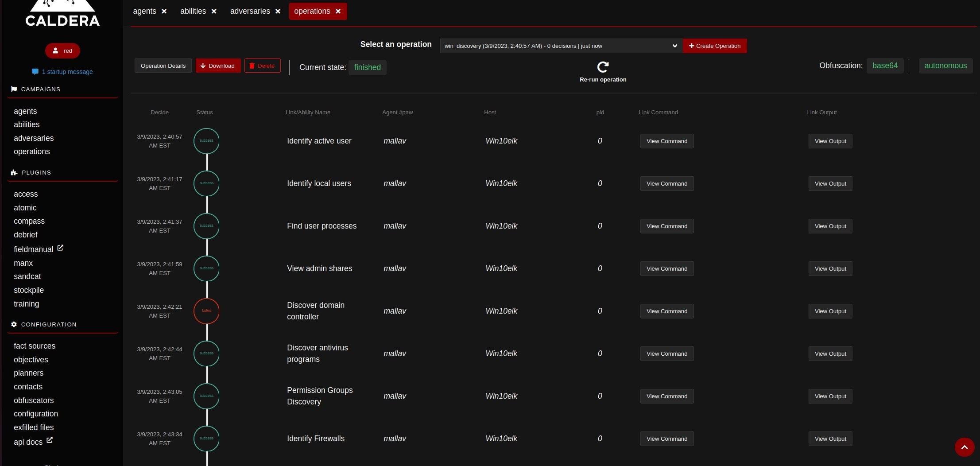The height and width of the screenshot is (466, 980).
Task: Close the abilities tab
Action: click(x=214, y=12)
